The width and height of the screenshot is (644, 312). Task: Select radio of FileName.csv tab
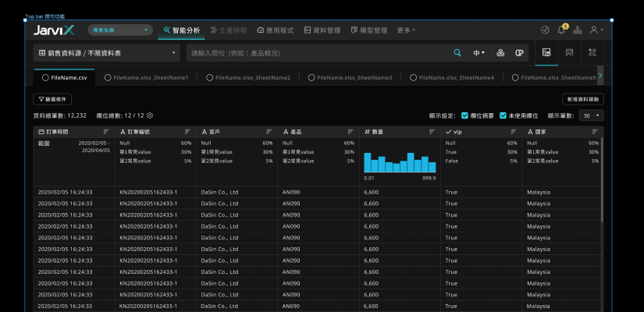point(45,77)
